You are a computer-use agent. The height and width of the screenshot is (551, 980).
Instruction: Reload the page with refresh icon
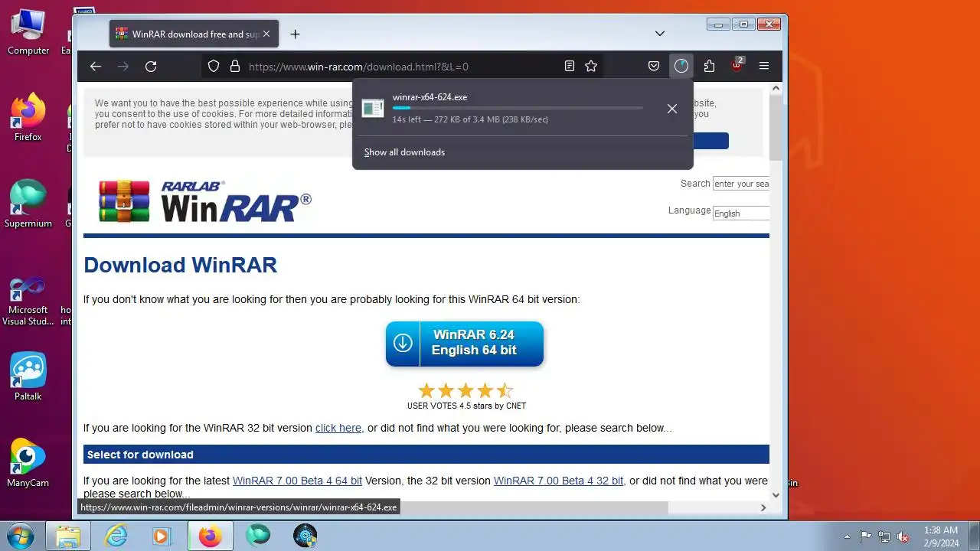(151, 67)
